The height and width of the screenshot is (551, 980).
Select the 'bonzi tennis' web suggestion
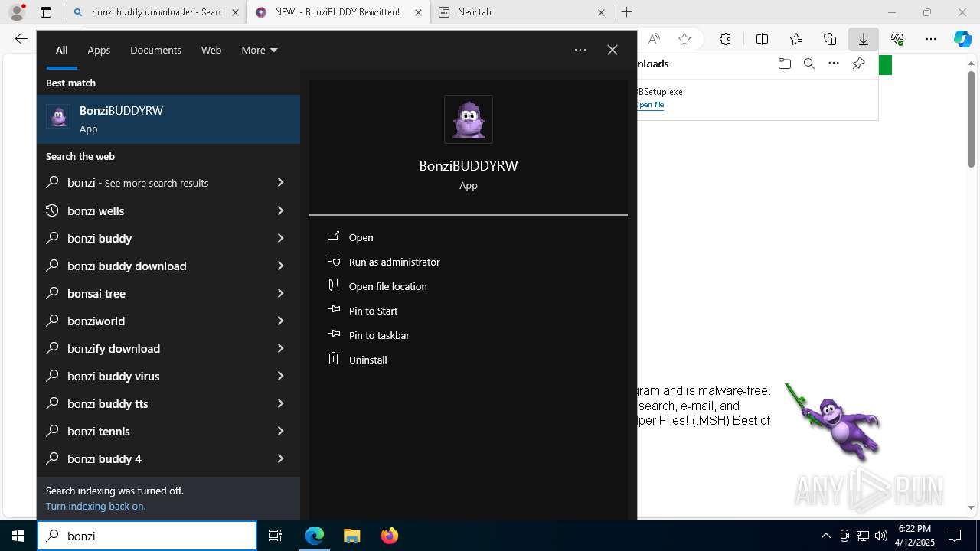(x=168, y=431)
